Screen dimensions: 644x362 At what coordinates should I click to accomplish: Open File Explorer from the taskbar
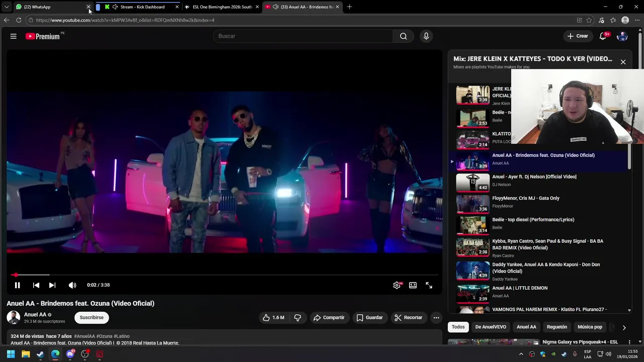pos(26,354)
